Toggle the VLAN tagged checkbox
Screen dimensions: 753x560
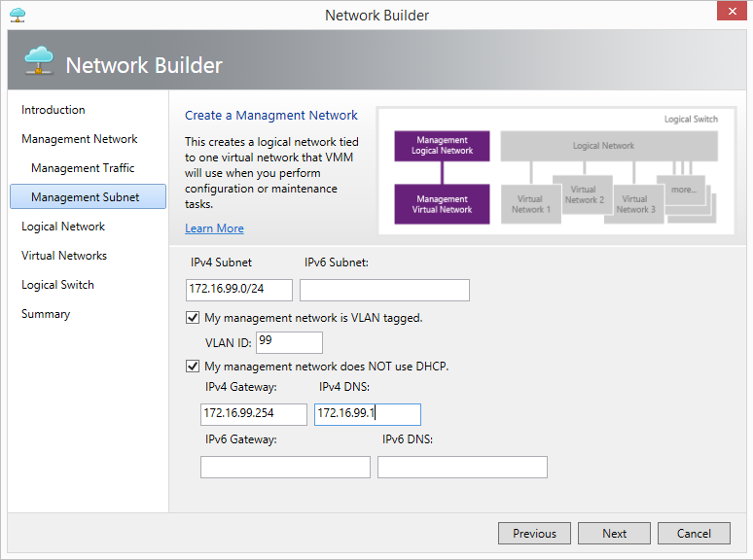[x=192, y=318]
